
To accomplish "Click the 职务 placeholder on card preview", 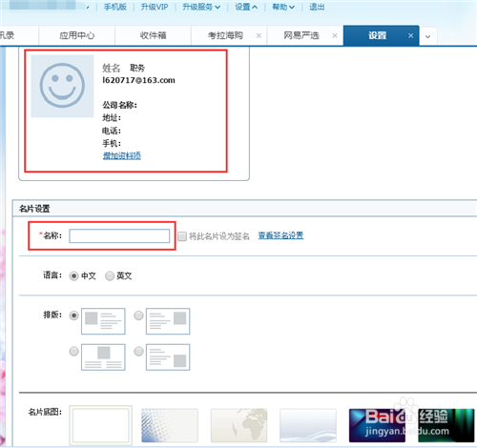I will point(137,68).
